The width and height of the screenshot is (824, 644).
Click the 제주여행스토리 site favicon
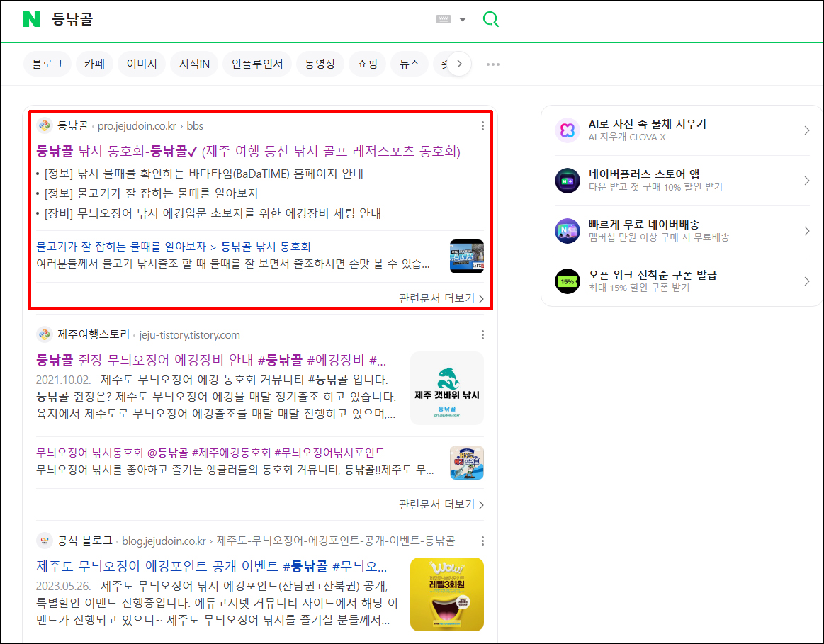coord(45,334)
